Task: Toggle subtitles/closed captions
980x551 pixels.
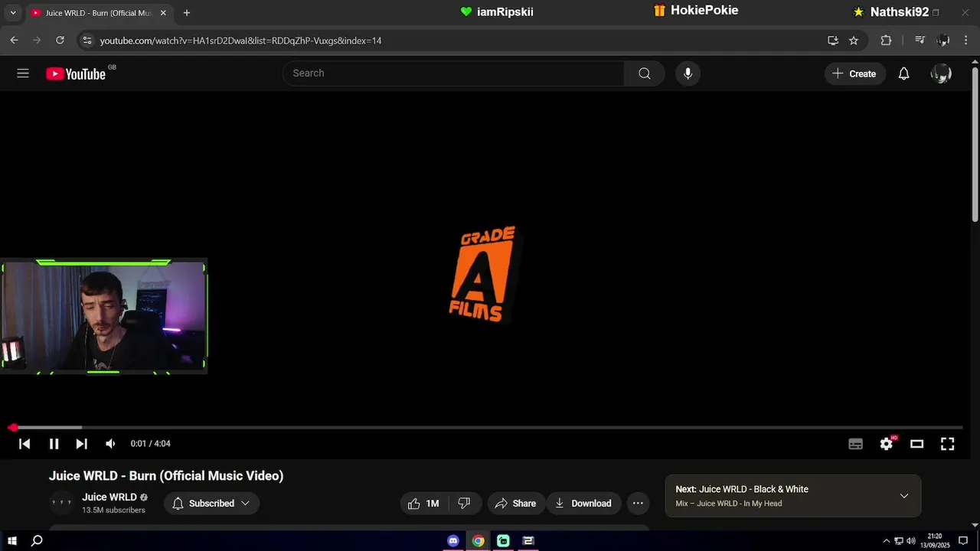Action: point(856,444)
